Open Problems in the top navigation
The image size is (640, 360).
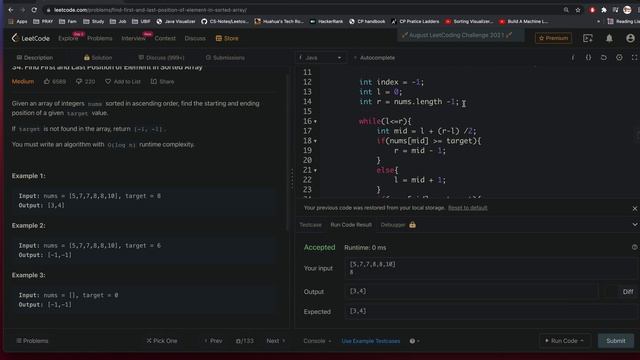[x=100, y=38]
